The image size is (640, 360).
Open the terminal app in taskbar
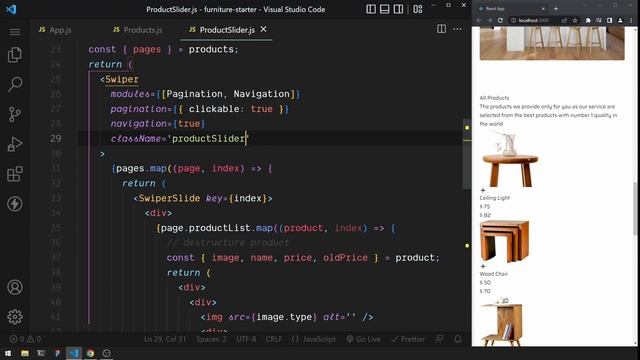41,353
